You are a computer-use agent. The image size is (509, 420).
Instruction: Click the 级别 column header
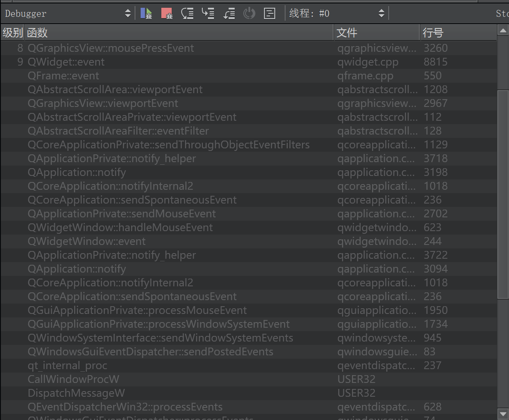pos(13,32)
